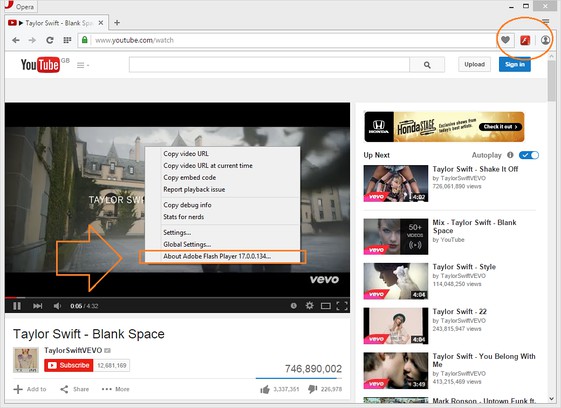Image resolution: width=561 pixels, height=408 pixels.
Task: Open Taylor Swift - Shake It Off thumbnail
Action: (x=396, y=183)
